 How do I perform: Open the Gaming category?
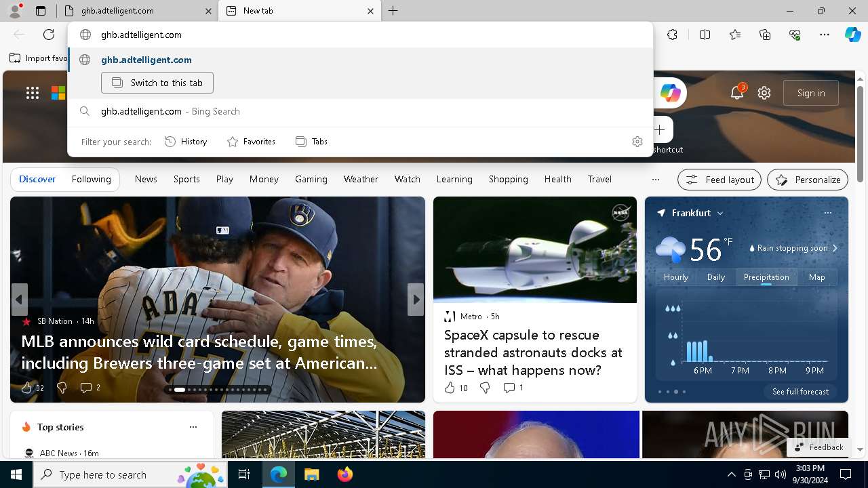pyautogui.click(x=311, y=179)
